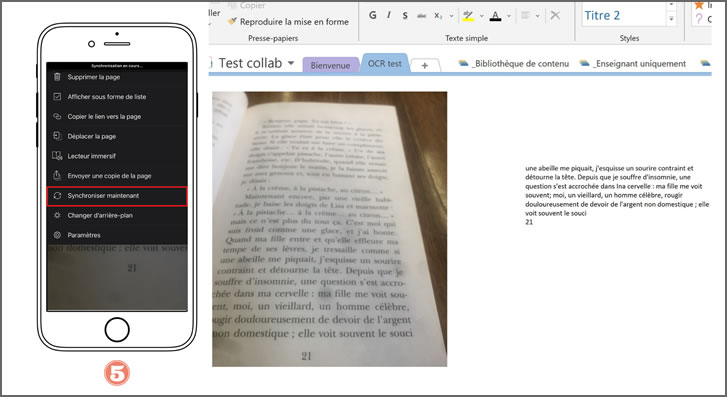This screenshot has width=727, height=397.
Task: Click the '21' line below the OCR text
Action: (x=529, y=222)
